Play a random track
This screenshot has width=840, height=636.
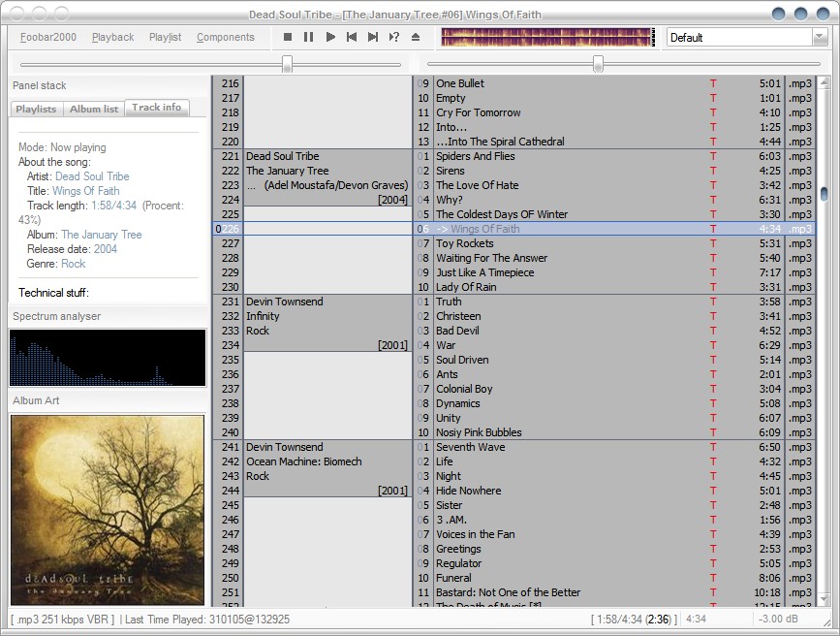(x=394, y=37)
